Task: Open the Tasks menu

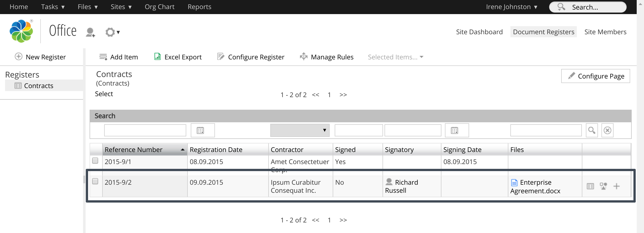Action: pyautogui.click(x=53, y=7)
